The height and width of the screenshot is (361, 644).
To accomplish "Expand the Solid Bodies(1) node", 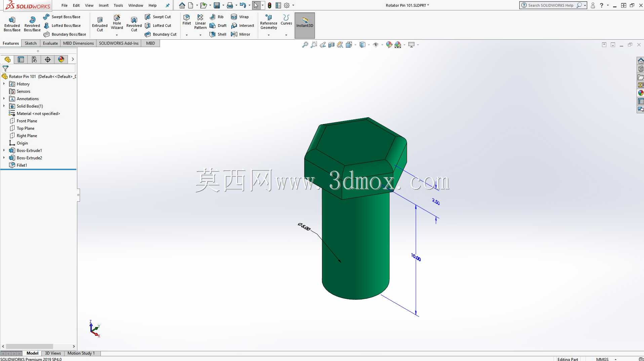I will click(4, 106).
